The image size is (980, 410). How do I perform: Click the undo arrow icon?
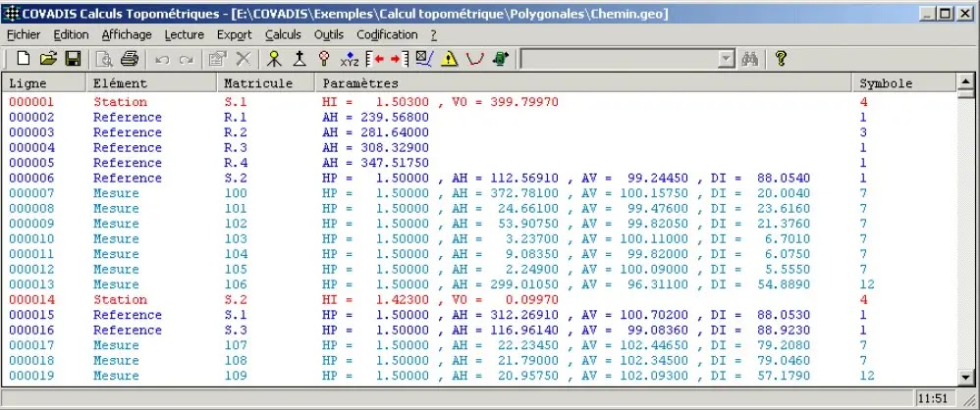click(162, 60)
